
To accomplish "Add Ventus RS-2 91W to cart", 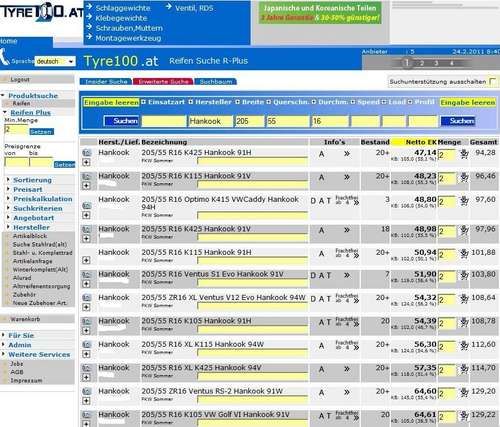I will (x=464, y=392).
